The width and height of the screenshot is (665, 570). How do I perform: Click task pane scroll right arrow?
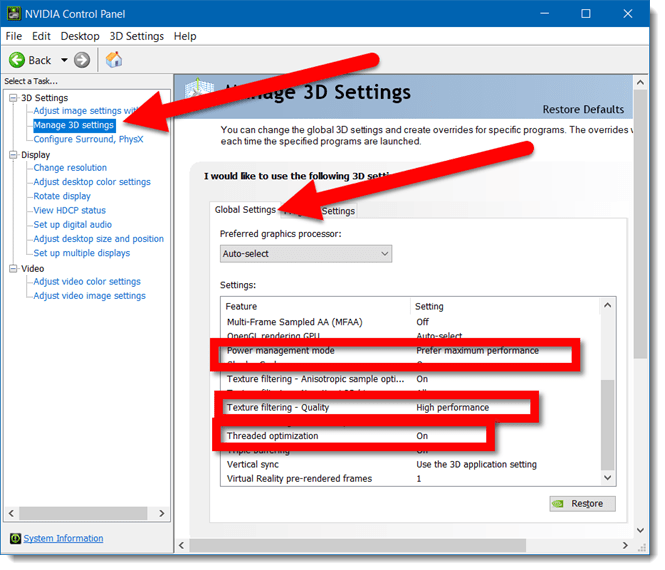coord(162,514)
